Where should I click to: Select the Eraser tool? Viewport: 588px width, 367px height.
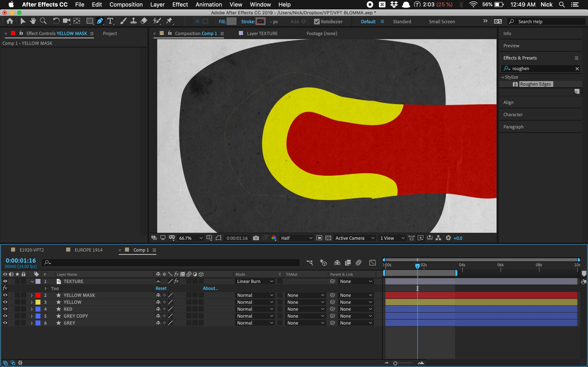pos(144,21)
